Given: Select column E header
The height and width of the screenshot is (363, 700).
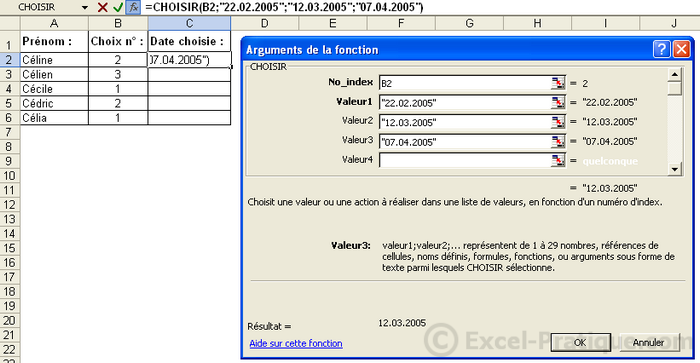Looking at the screenshot, I should coord(333,23).
